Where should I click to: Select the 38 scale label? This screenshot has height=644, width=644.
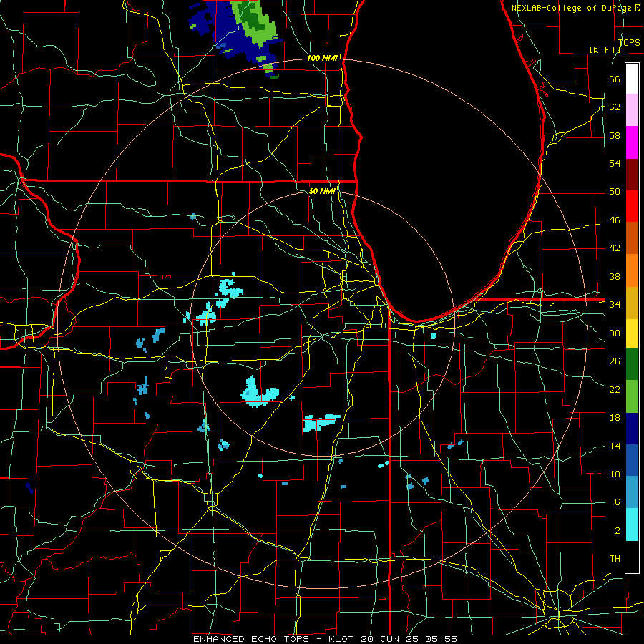(615, 276)
